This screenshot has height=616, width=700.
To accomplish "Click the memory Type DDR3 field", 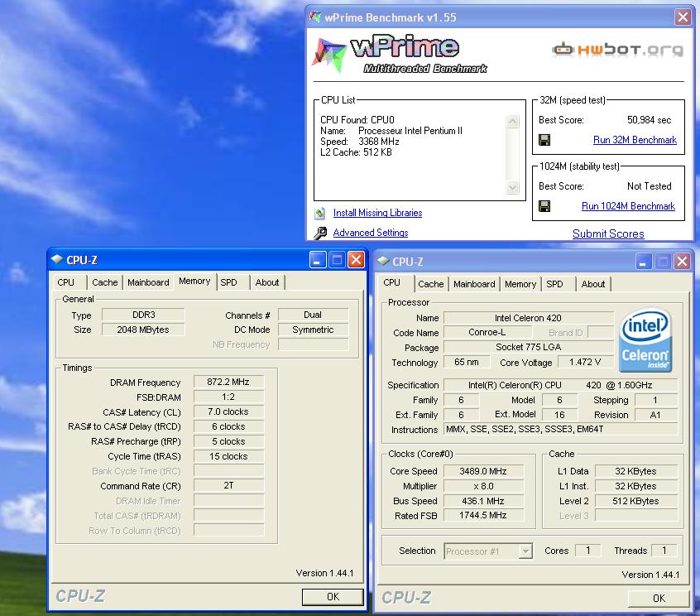I will pyautogui.click(x=143, y=315).
